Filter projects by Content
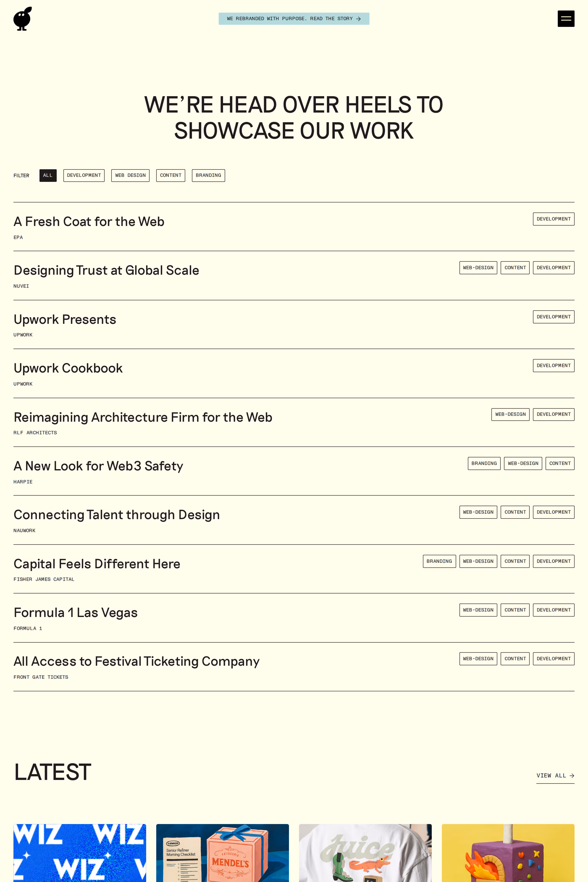 click(x=171, y=176)
